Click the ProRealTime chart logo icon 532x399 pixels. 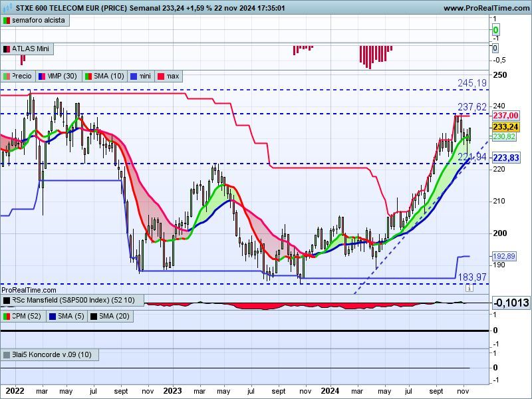(x=7, y=7)
